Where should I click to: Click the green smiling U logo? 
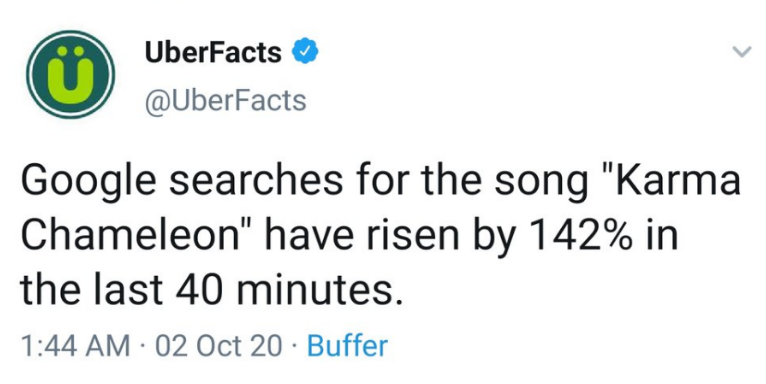tap(71, 74)
